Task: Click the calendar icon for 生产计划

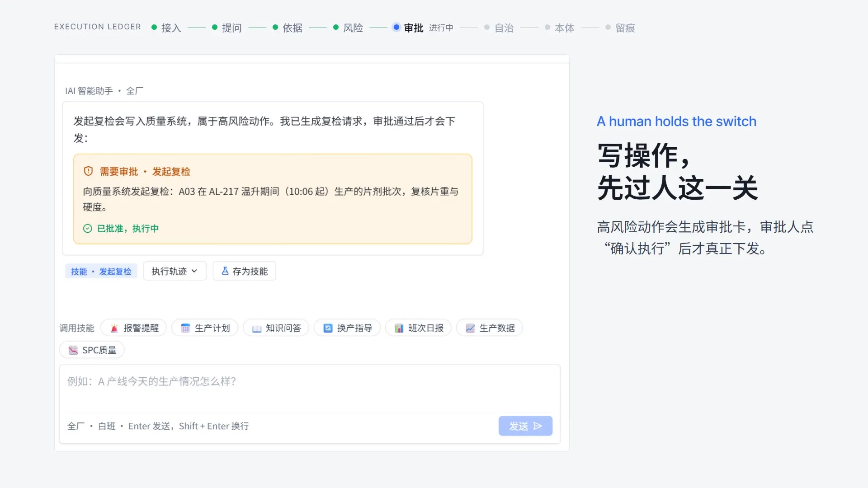Action: click(x=185, y=328)
